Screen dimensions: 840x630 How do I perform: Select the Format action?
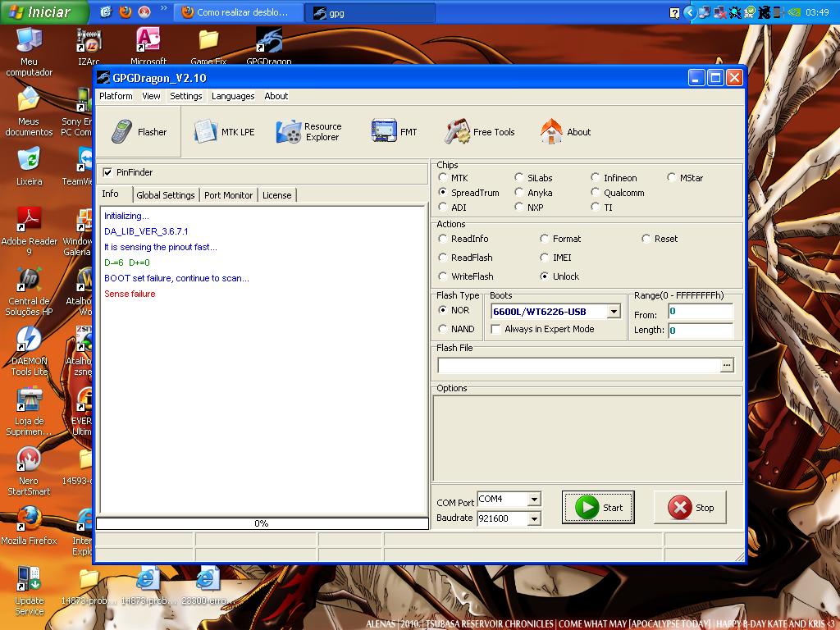point(545,239)
